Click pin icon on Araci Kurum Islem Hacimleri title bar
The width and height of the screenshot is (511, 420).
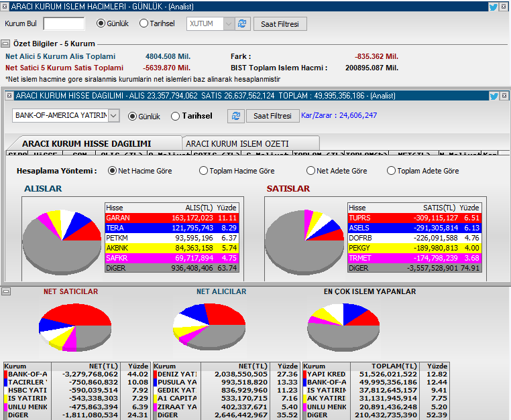click(5, 7)
